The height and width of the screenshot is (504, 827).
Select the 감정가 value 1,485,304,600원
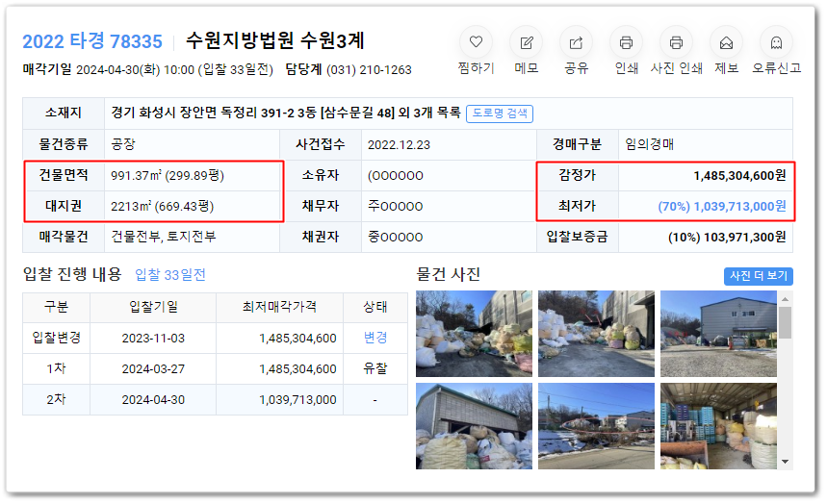tap(739, 176)
